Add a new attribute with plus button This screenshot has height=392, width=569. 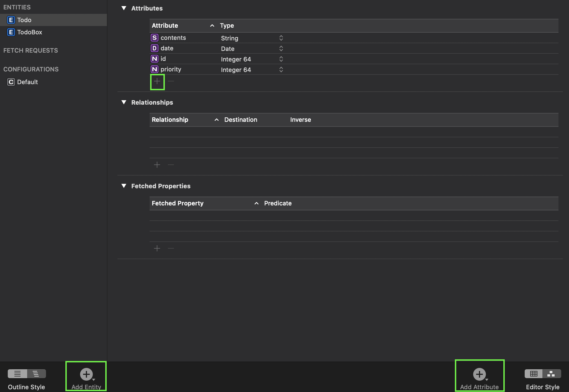pos(157,81)
